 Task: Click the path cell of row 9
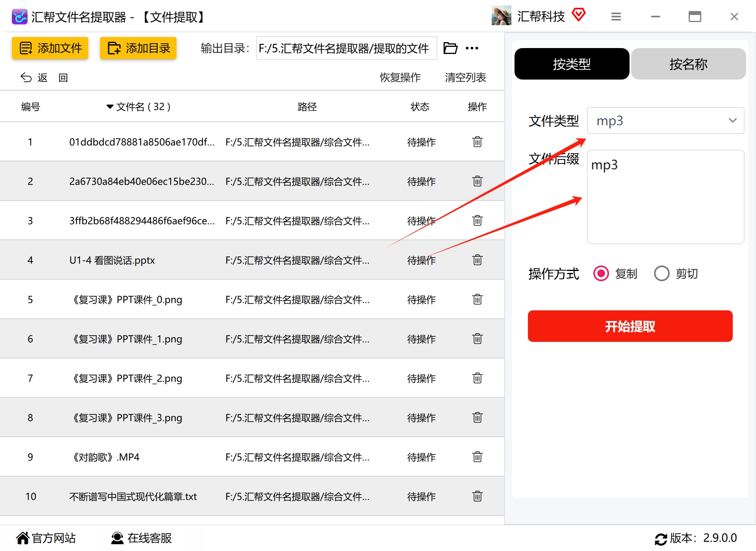[x=297, y=457]
